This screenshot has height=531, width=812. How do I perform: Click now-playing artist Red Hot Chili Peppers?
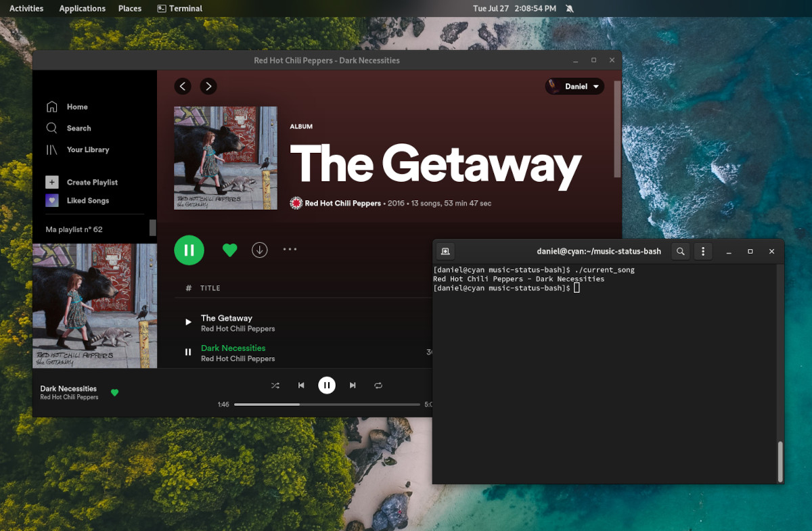point(69,397)
